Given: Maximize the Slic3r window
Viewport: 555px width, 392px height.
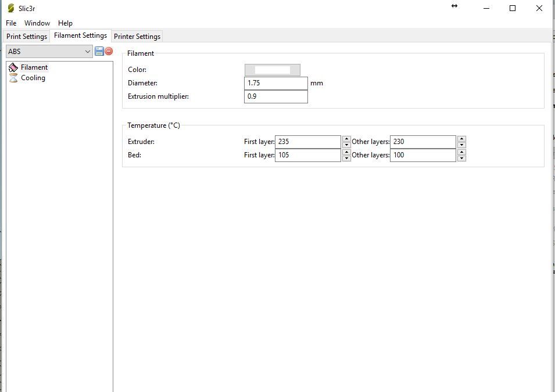Looking at the screenshot, I should pos(512,8).
